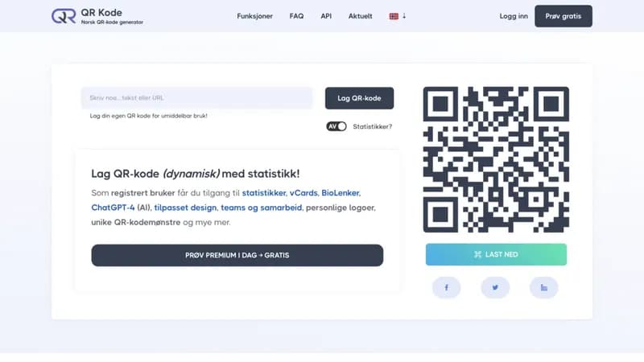Share on Twitter icon
Screen dimensions: 644x362
pos(495,287)
